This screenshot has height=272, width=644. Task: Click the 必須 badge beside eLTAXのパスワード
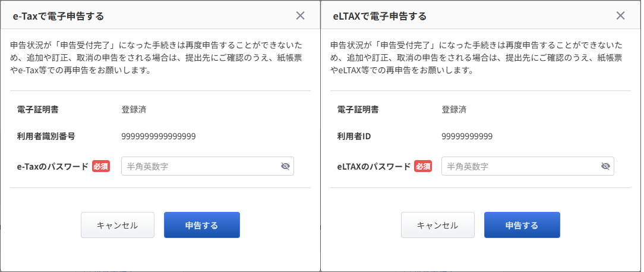[423, 166]
